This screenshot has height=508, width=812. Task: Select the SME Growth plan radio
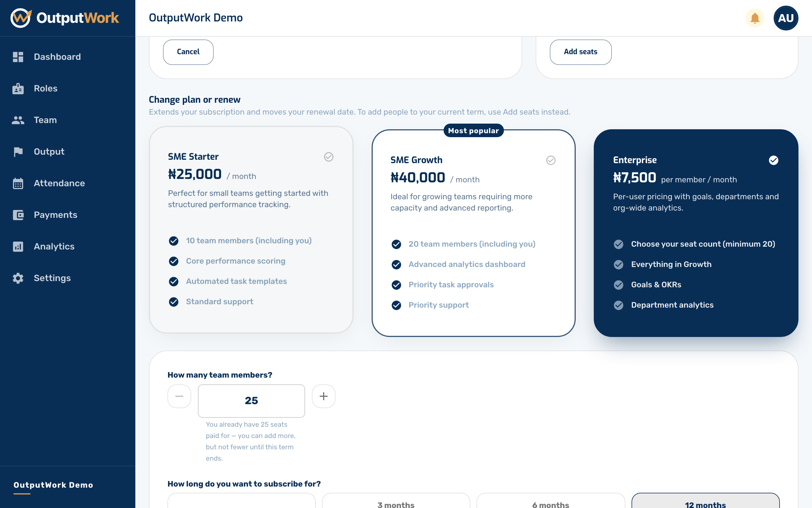(551, 160)
